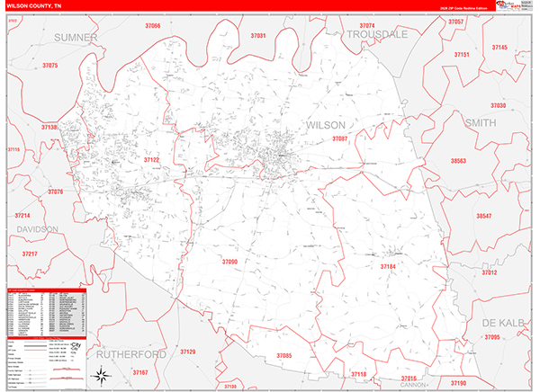The height and width of the screenshot is (392, 540).
Task: Select ZIP code 37217 label
Action: tap(30, 254)
